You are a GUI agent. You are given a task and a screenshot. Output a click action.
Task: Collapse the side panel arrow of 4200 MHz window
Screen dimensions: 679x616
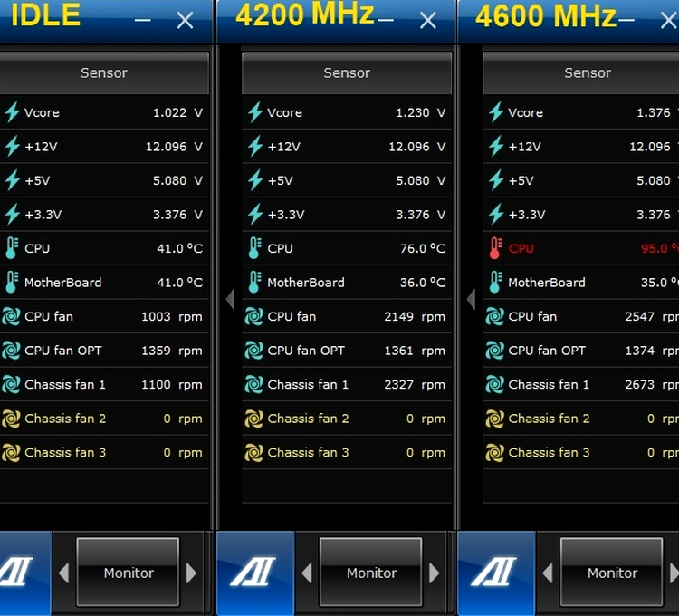coord(230,299)
